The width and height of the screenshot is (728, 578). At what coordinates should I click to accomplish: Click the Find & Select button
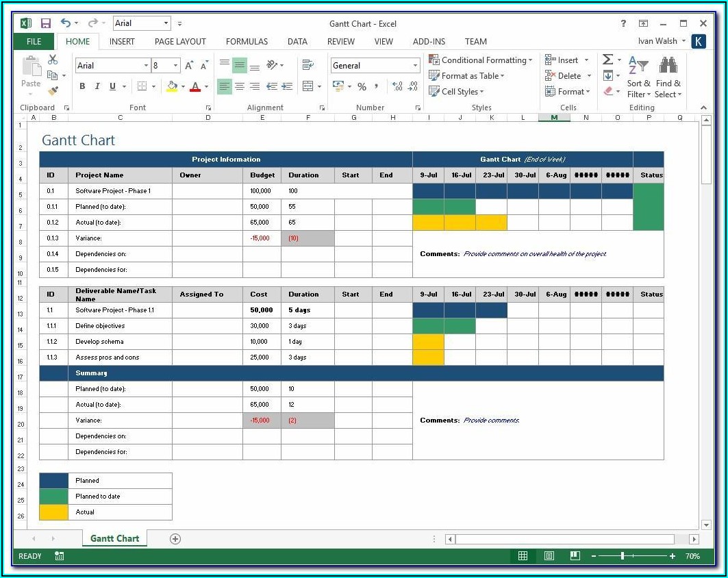668,77
